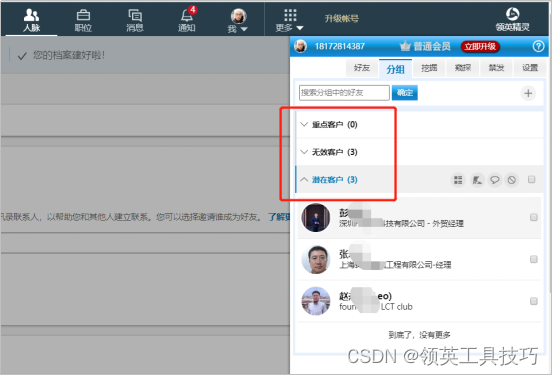553x376 pixels.
Task: Expand the 更多 grid menu
Action: coord(290,20)
